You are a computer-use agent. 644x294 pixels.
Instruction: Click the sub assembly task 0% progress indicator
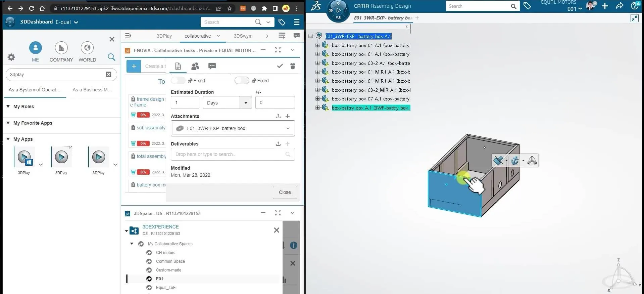point(143,143)
